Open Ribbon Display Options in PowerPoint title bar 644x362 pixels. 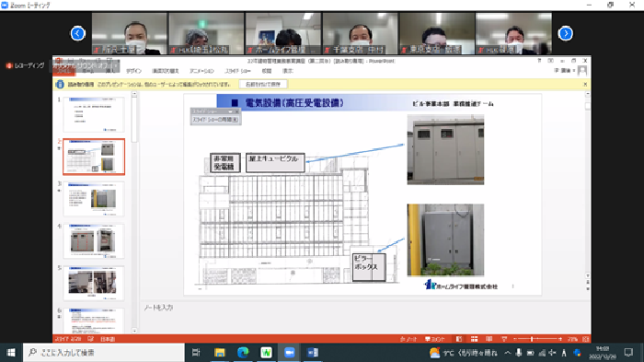[551, 61]
